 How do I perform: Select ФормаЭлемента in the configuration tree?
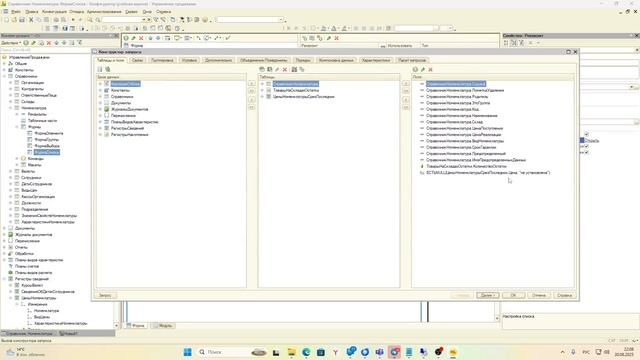(49, 133)
